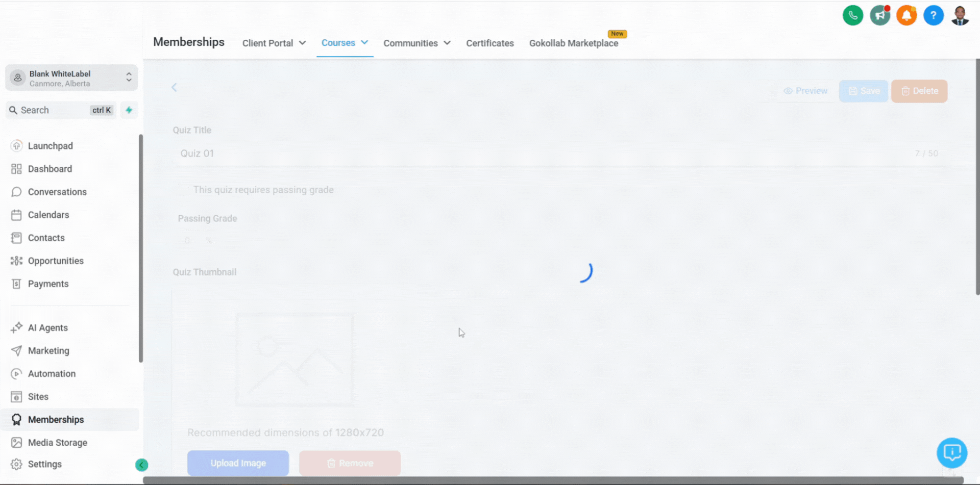The image size is (980, 485).
Task: Click the page vertical scrollbar
Action: click(977, 176)
